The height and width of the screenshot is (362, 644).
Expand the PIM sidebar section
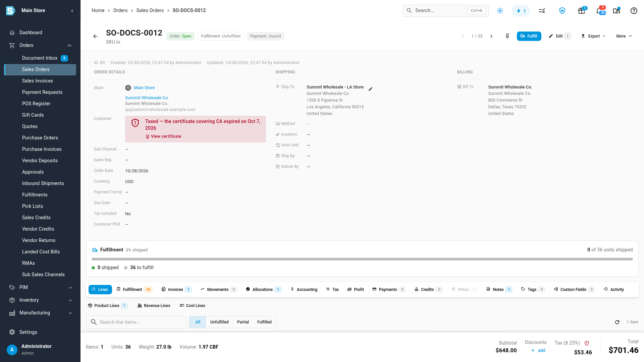[70, 288]
